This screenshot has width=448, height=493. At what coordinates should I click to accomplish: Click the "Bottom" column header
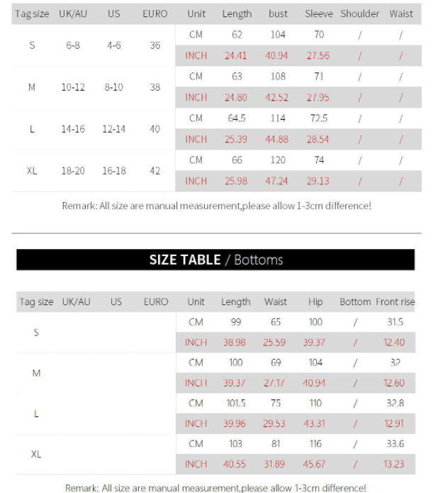[x=355, y=301]
